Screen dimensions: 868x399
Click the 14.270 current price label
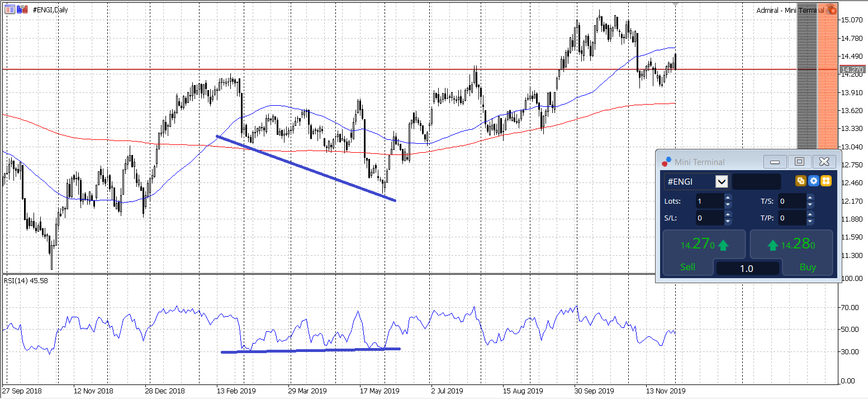[x=852, y=69]
